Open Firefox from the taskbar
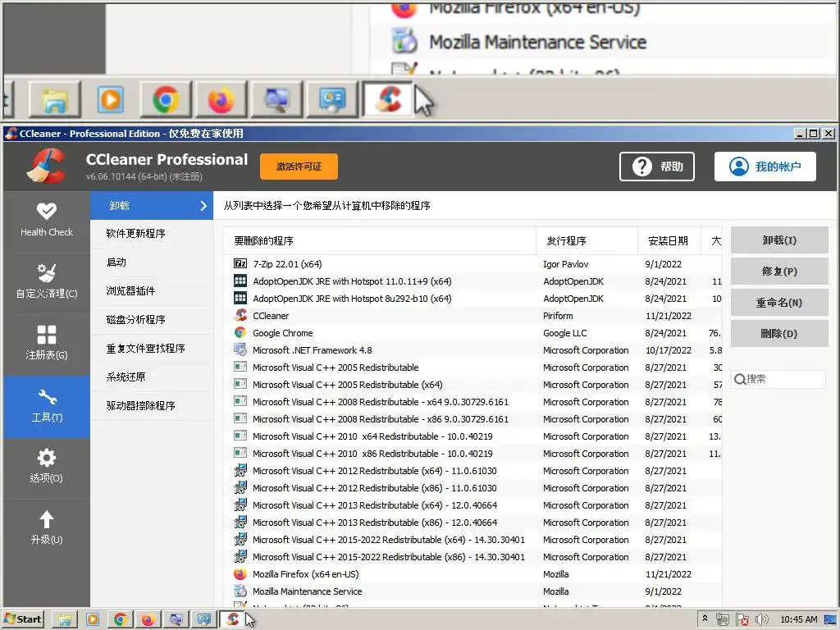840x630 pixels. tap(148, 619)
